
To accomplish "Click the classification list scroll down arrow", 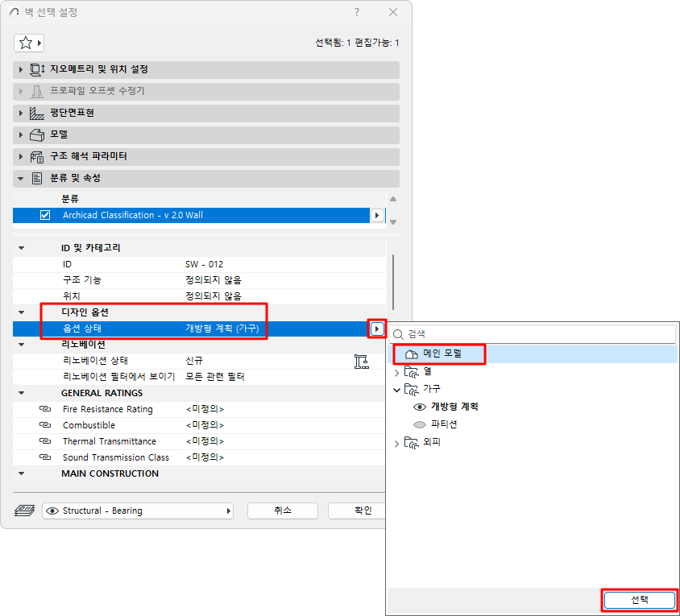I will 393,222.
